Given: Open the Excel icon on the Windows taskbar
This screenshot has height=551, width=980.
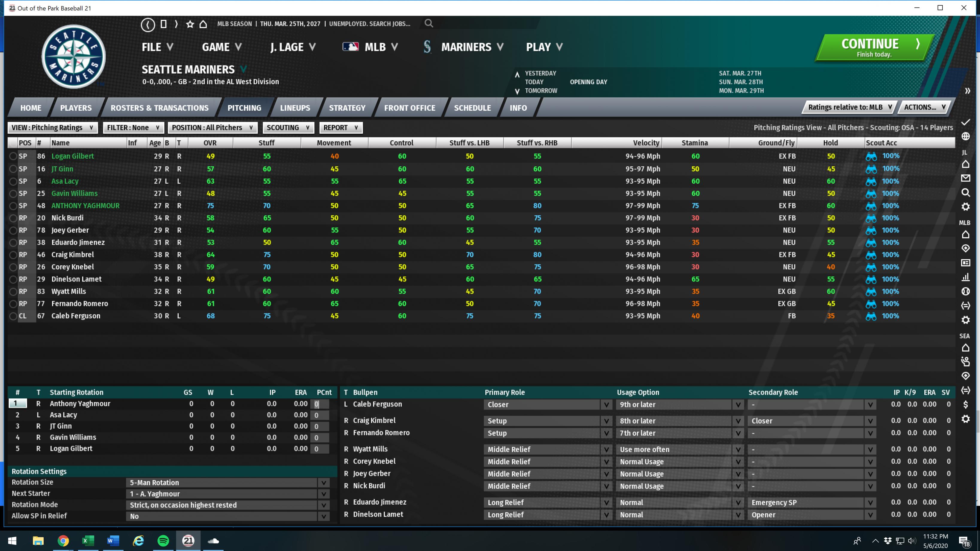Looking at the screenshot, I should 88,541.
